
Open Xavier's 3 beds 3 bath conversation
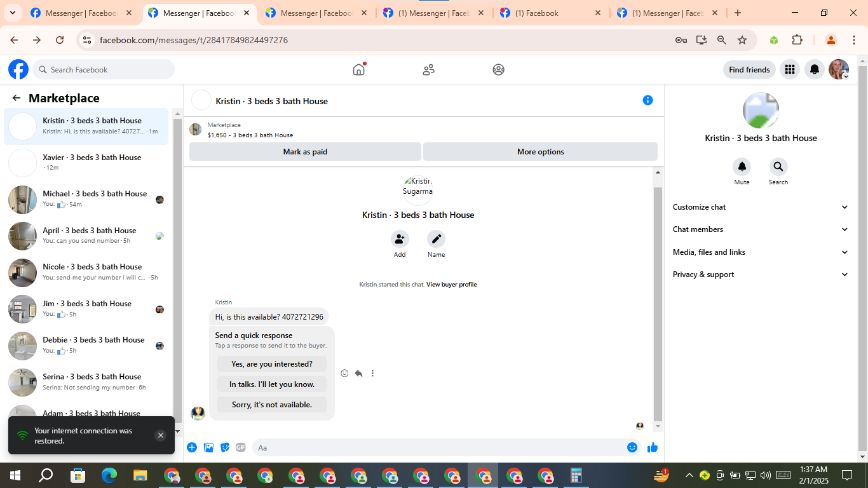86,163
